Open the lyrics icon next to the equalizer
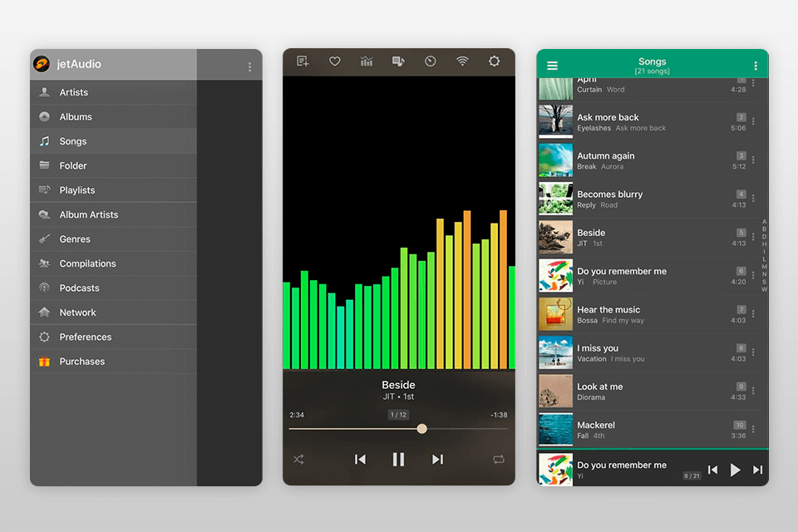 [x=398, y=61]
